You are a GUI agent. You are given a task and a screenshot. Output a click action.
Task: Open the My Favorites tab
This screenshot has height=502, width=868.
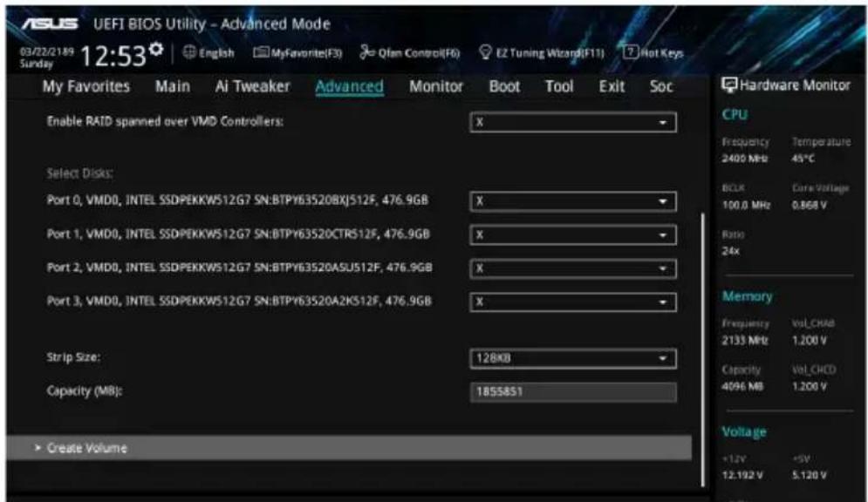coord(86,87)
